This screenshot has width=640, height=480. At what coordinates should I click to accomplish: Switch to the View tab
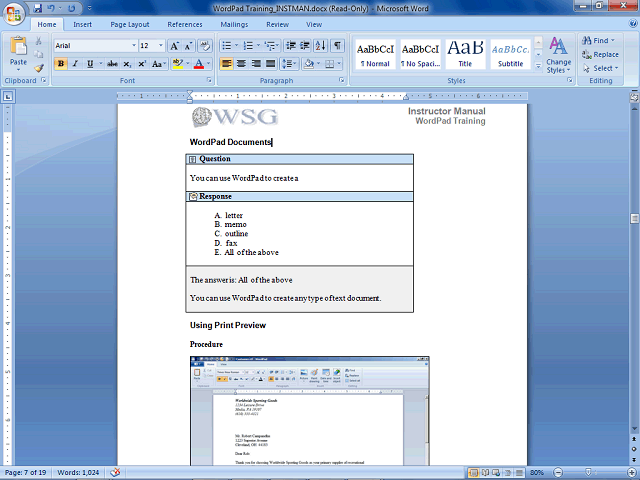click(x=314, y=24)
